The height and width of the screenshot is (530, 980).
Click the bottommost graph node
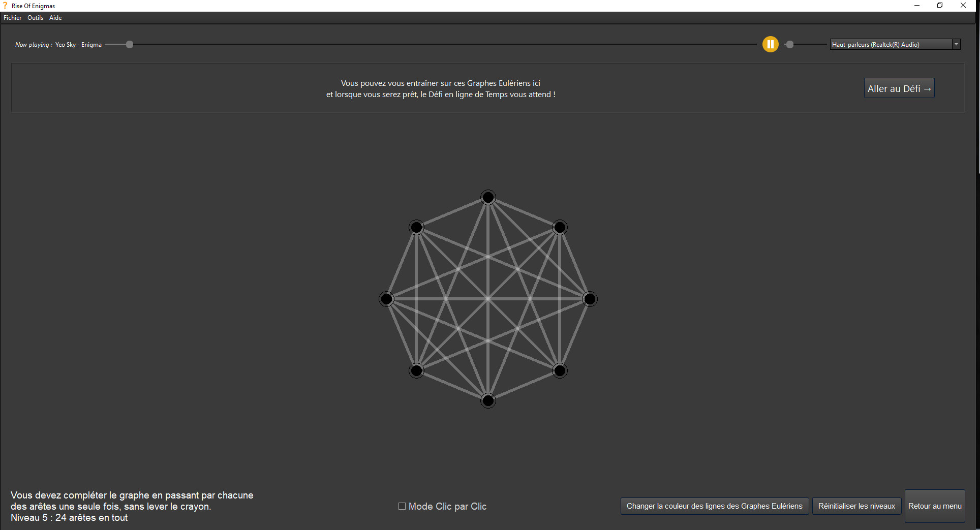click(488, 400)
